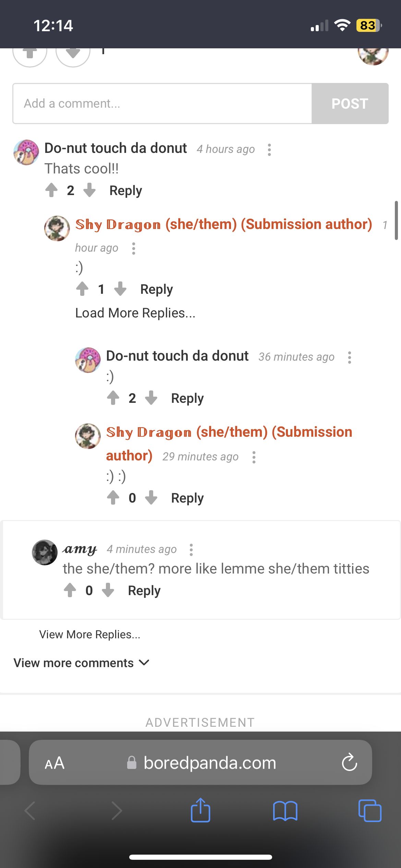Open options for 4 hours ago comment
Screen dimensions: 401x868
269,149
